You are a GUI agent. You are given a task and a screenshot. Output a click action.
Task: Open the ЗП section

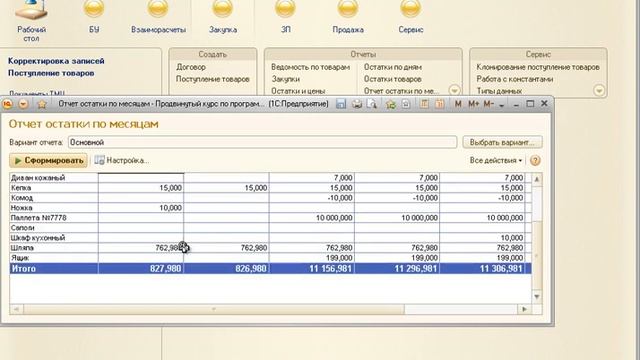(285, 16)
